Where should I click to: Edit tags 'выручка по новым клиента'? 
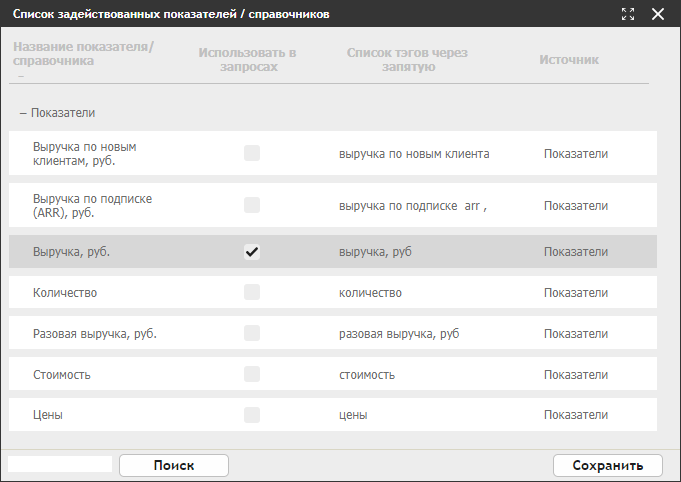[x=414, y=154]
